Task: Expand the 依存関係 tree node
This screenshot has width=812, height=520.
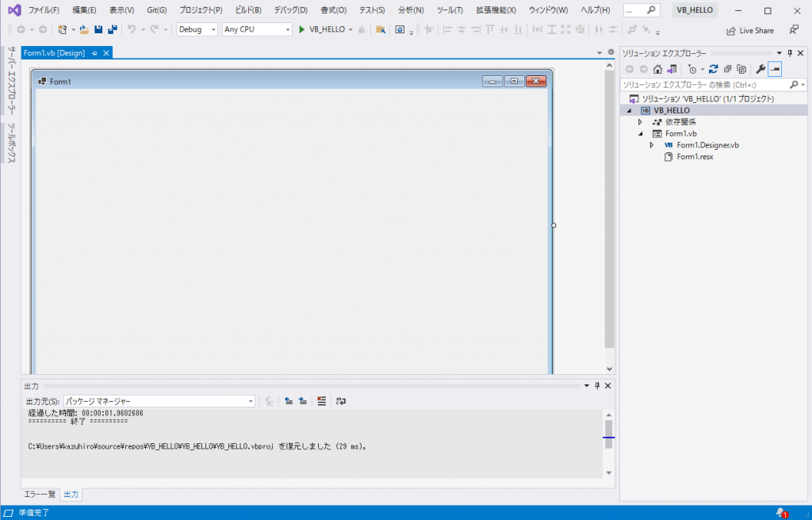Action: point(641,122)
